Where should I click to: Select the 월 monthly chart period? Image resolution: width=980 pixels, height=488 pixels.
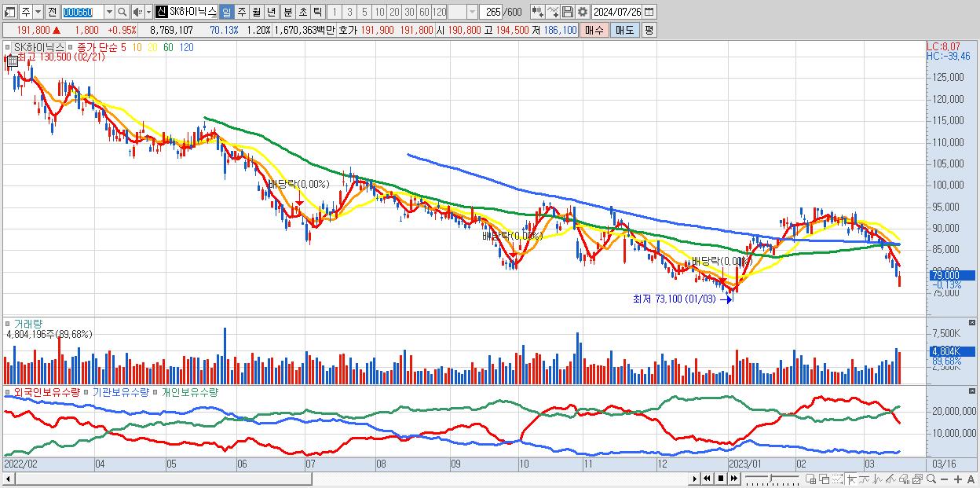[256, 12]
